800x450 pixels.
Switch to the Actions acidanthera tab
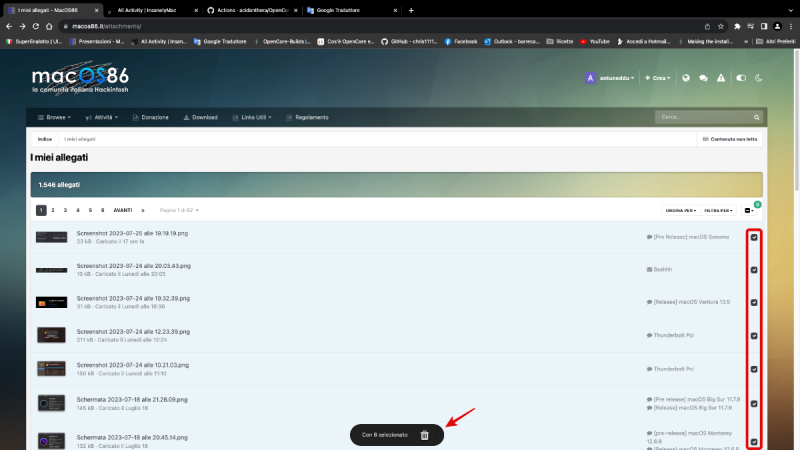[x=253, y=10]
